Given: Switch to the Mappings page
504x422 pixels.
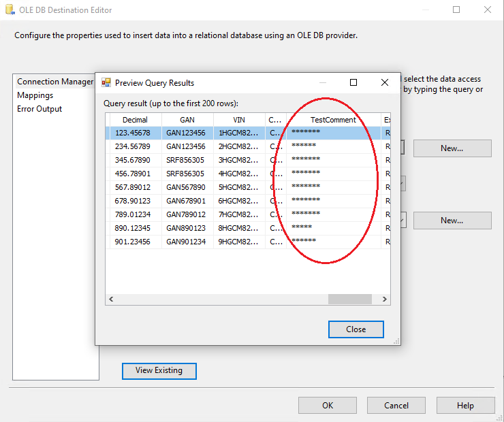Looking at the screenshot, I should 35,95.
